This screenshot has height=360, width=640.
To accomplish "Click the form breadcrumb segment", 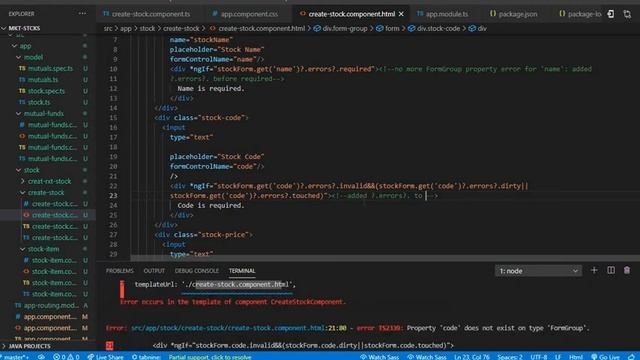I will tap(392, 29).
